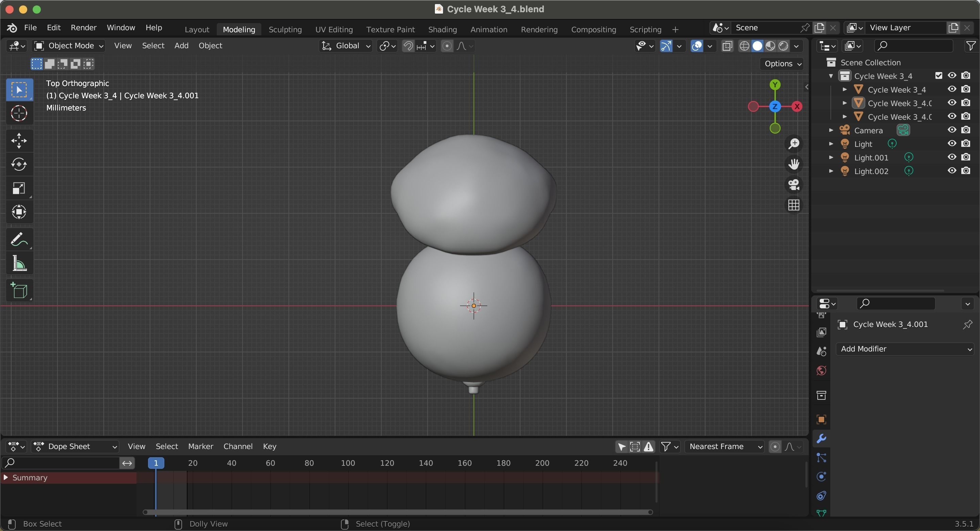Click the frame 1 playhead marker

click(x=156, y=463)
